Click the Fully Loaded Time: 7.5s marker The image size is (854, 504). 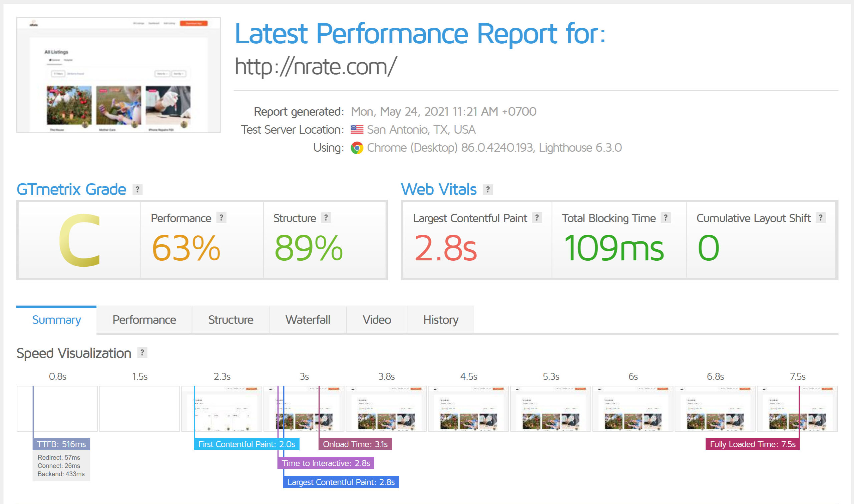point(753,444)
